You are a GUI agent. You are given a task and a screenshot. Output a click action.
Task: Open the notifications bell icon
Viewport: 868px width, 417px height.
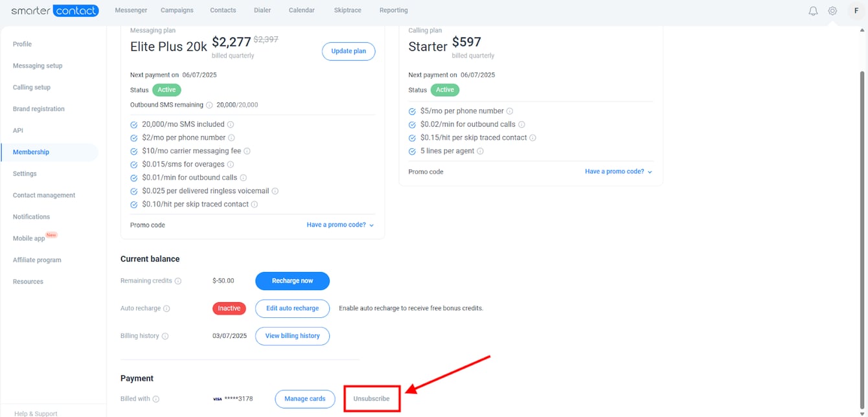coord(813,11)
